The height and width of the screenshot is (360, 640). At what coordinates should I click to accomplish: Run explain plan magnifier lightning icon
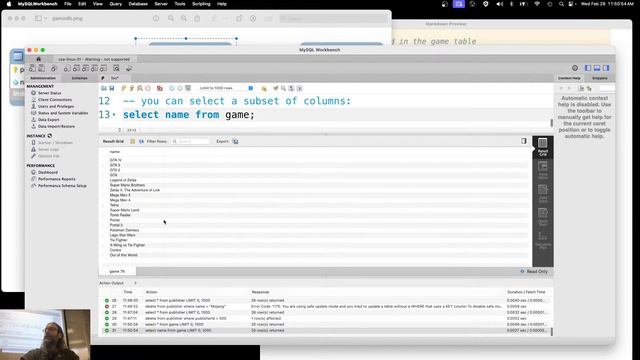140,88
